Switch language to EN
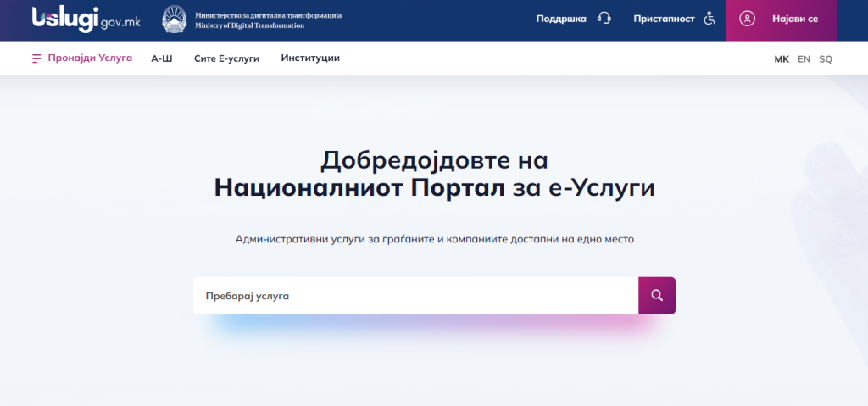Screen dimensions: 868x406 (804, 59)
